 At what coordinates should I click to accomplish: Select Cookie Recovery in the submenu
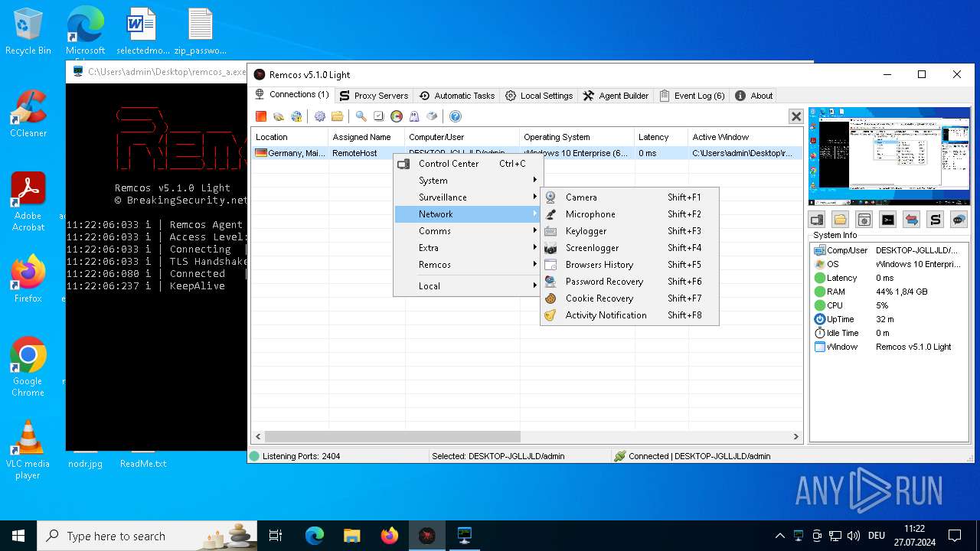coord(629,298)
